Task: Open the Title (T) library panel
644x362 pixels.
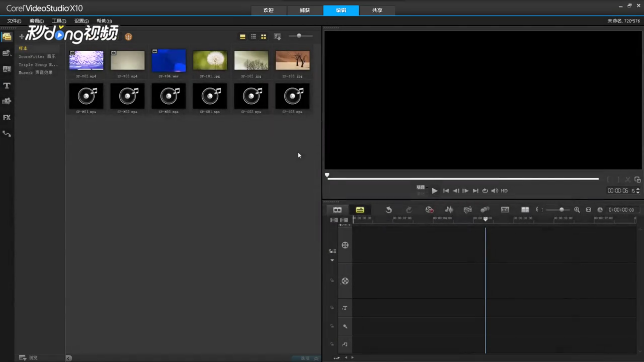Action: click(x=7, y=85)
